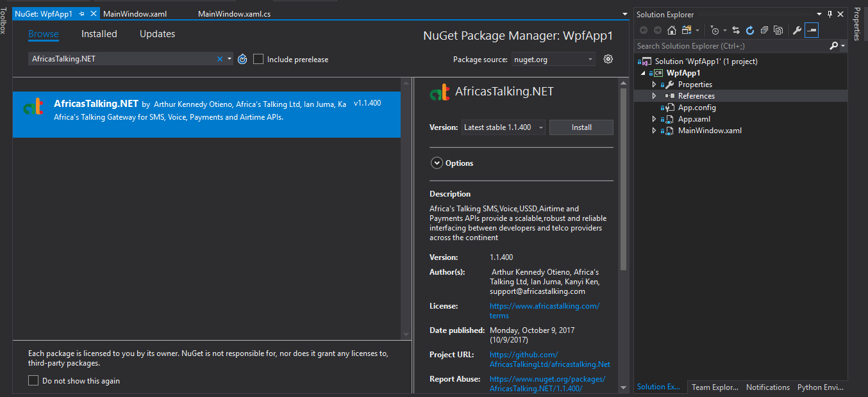The width and height of the screenshot is (868, 397).
Task: Open the search options dropdown in Solution Explorer
Action: (x=842, y=45)
